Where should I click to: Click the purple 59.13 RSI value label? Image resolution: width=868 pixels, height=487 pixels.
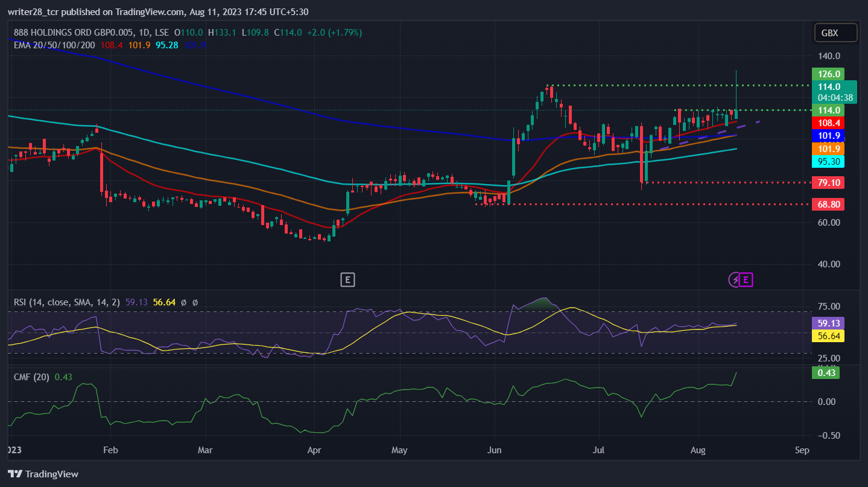coord(828,323)
